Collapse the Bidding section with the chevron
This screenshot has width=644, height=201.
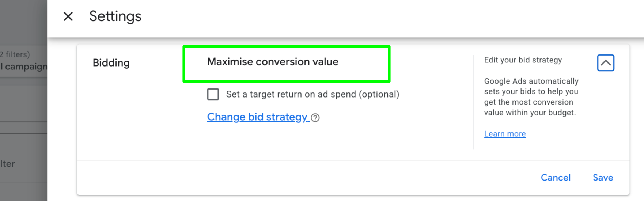coord(605,63)
